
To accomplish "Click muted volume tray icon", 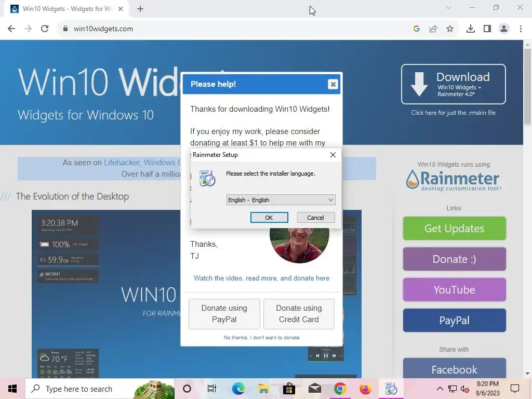I will pyautogui.click(x=465, y=389).
